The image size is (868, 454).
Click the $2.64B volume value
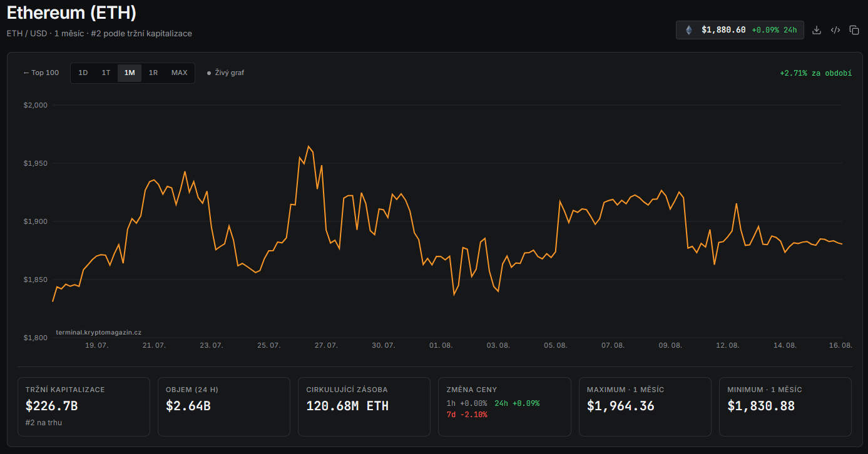(188, 406)
